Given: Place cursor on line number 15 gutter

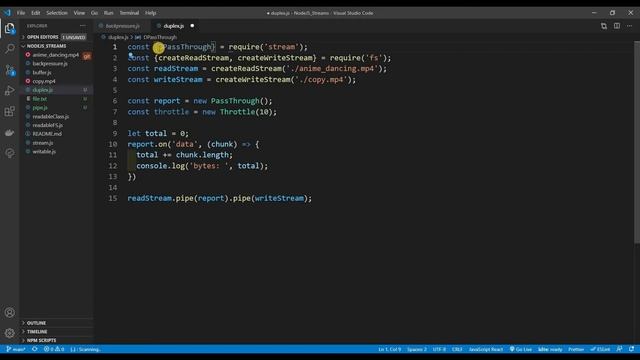Looking at the screenshot, I should point(113,198).
